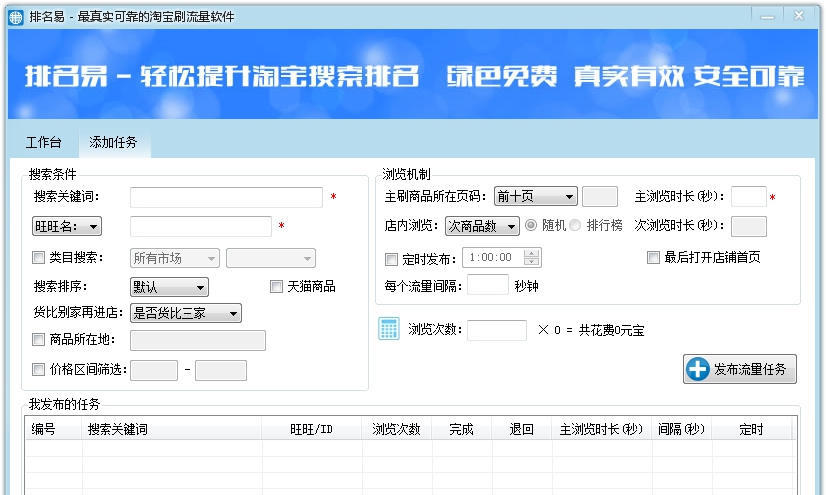This screenshot has height=495, width=826.
Task: Click the blue plus icon on 发布流量任务
Action: tap(697, 369)
